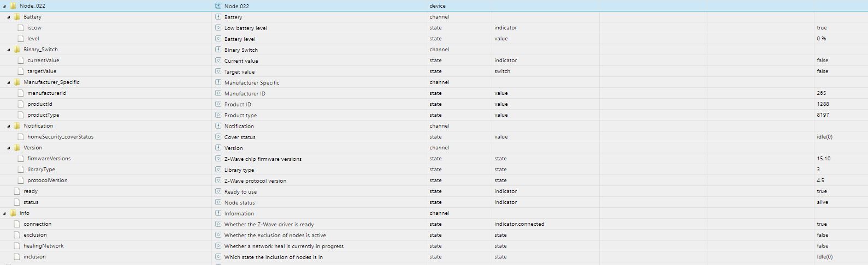The height and width of the screenshot is (265, 868).
Task: Collapse the Manufacturer_Specific channel
Action: point(9,82)
